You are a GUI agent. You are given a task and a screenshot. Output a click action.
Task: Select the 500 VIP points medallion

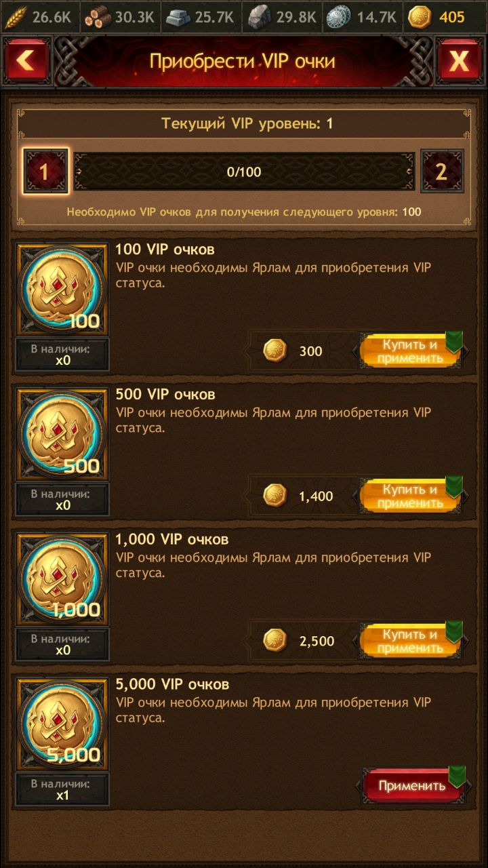coord(62,434)
